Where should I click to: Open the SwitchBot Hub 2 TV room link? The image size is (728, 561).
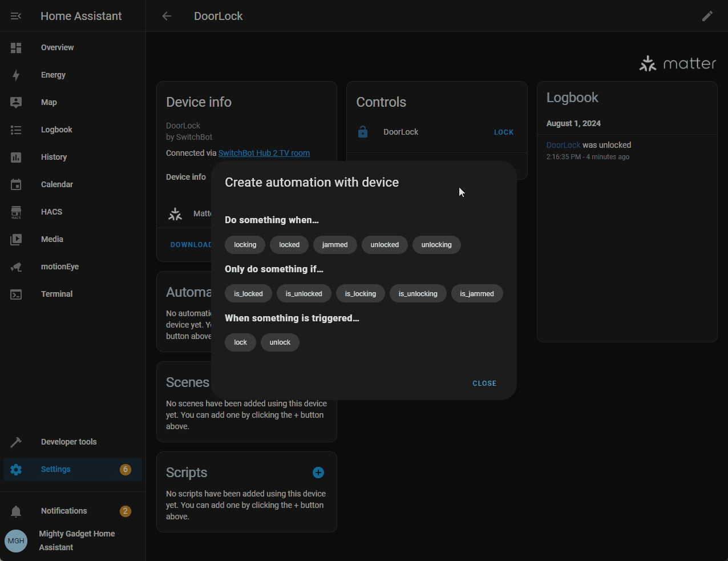264,153
